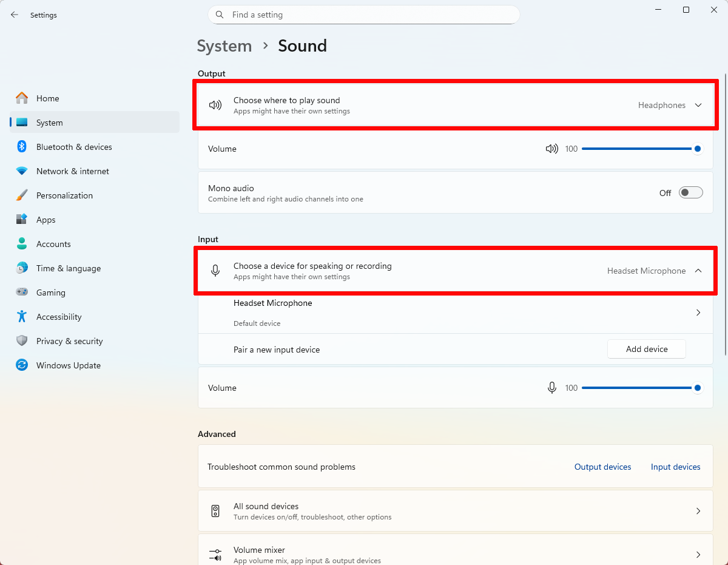The height and width of the screenshot is (565, 728).
Task: Open Accessibility settings
Action: coord(58,316)
